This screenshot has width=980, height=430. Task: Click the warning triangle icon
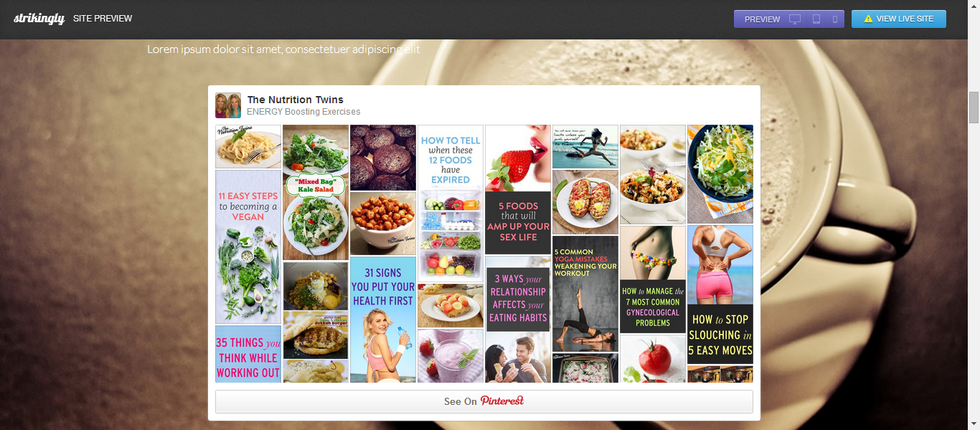(868, 19)
